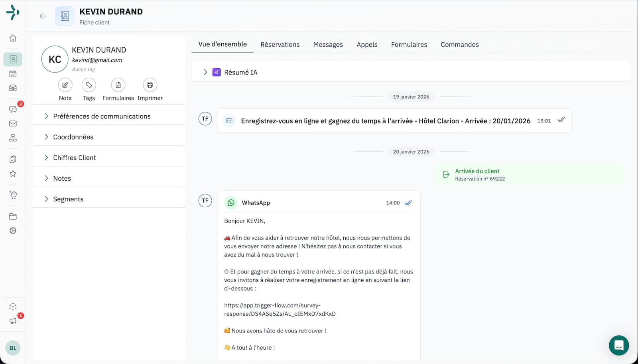Click the back arrow next to Kevin Durand
638x364 pixels.
click(x=43, y=16)
